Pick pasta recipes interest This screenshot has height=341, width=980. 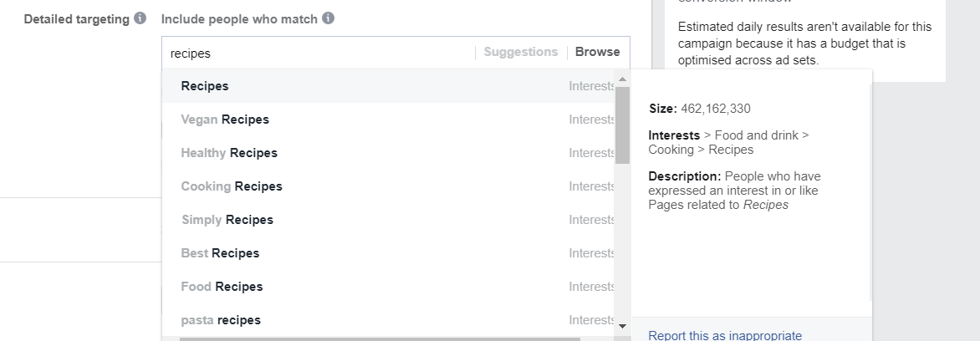click(x=388, y=320)
